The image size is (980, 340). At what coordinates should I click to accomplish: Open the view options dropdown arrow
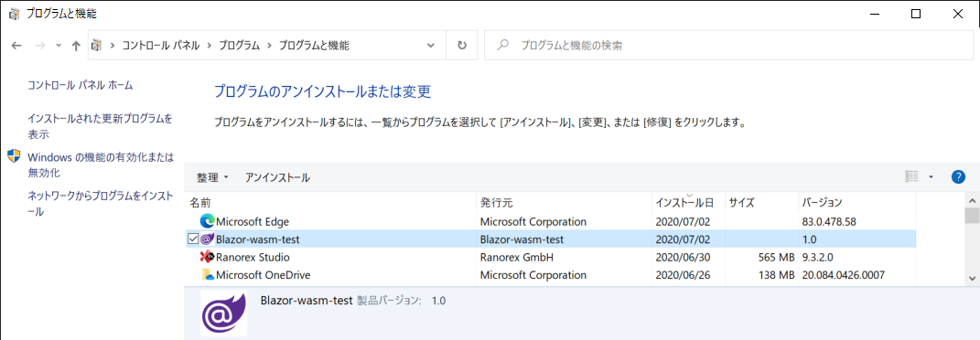[x=931, y=177]
